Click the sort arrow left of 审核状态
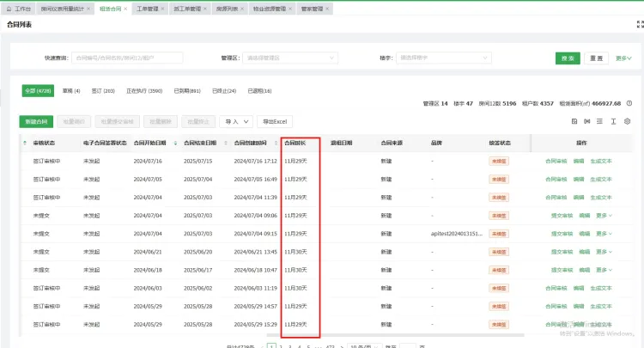Viewport: 644px width, 348px height. (25, 143)
